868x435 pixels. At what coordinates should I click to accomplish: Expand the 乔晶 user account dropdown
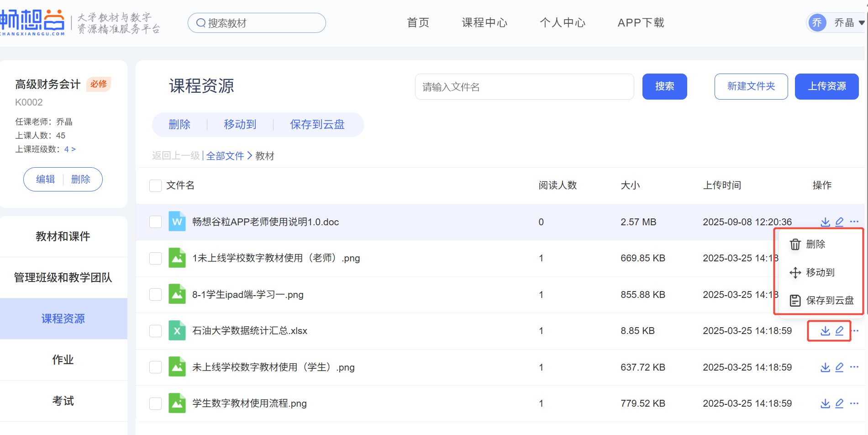(x=861, y=23)
